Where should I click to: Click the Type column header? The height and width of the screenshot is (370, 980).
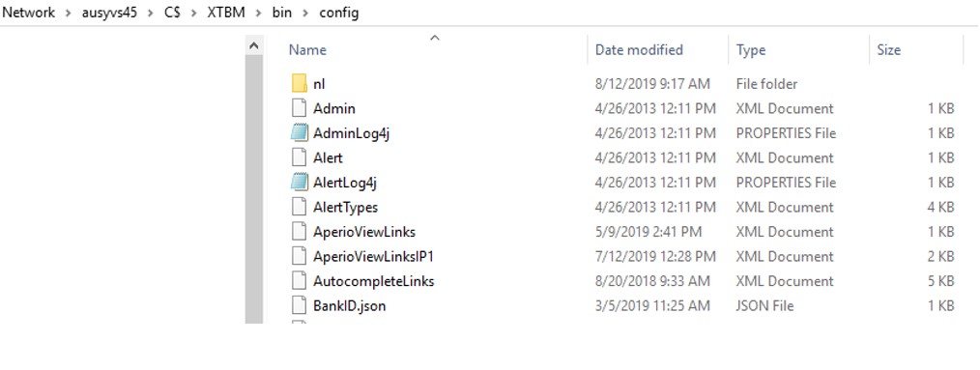(x=751, y=50)
